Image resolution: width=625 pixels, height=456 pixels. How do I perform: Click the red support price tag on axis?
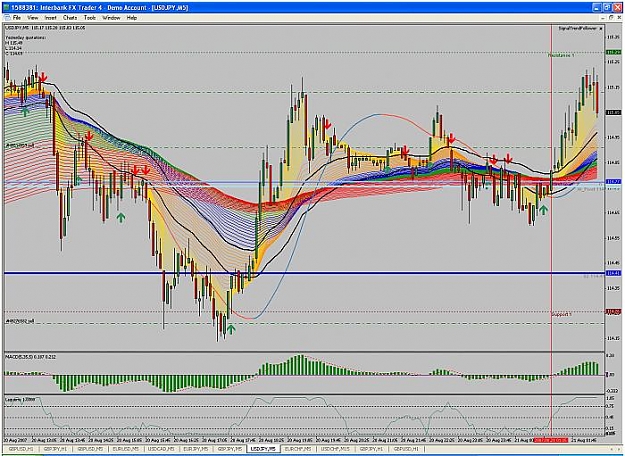pyautogui.click(x=613, y=312)
